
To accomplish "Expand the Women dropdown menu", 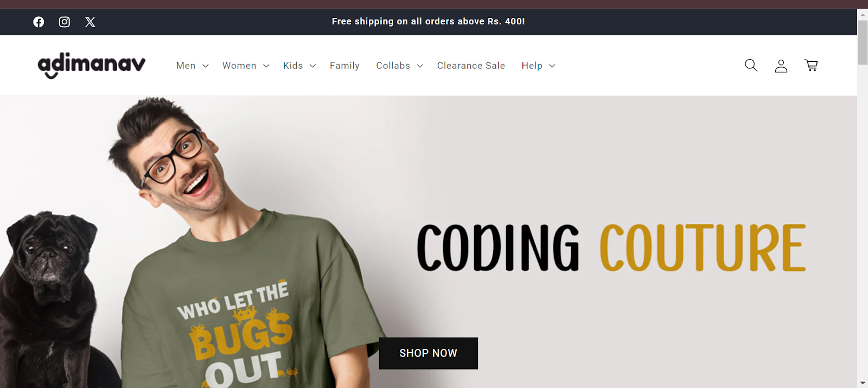I will tap(246, 66).
